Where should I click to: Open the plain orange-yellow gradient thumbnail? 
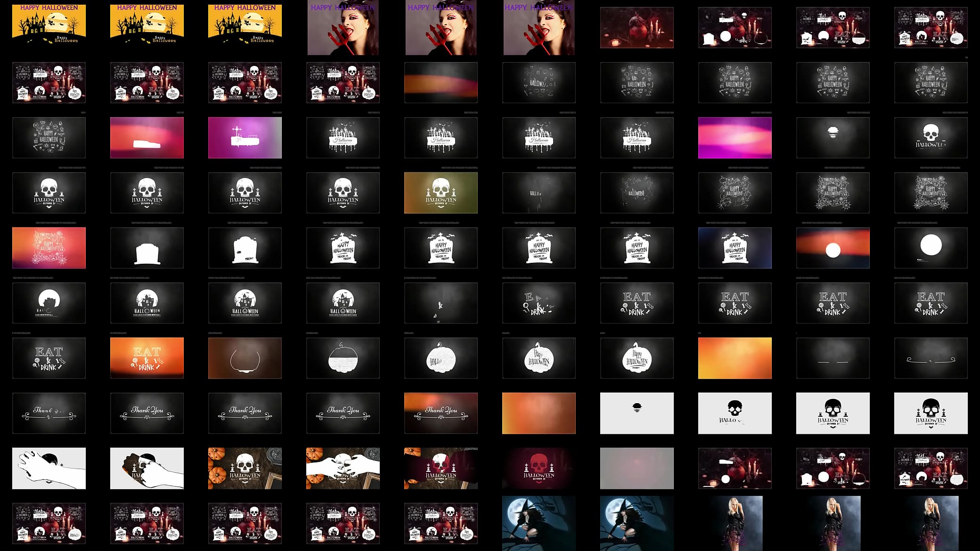(x=735, y=358)
